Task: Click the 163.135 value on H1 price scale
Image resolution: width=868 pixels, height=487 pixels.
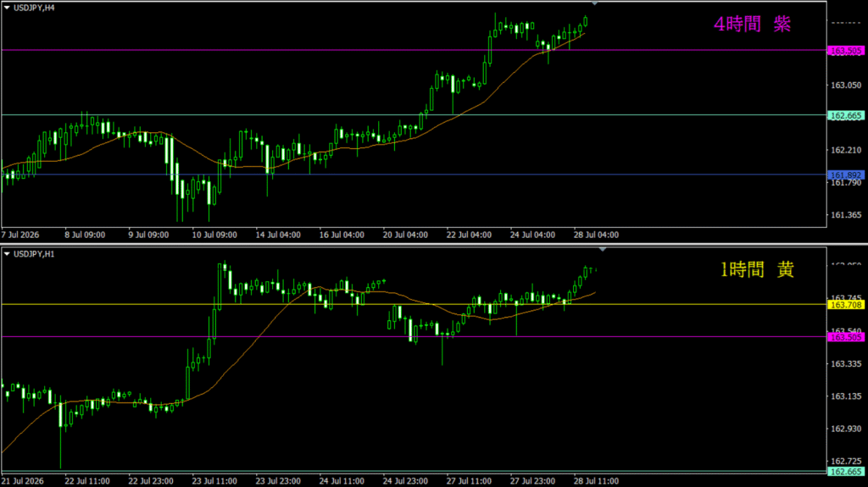Action: [846, 396]
